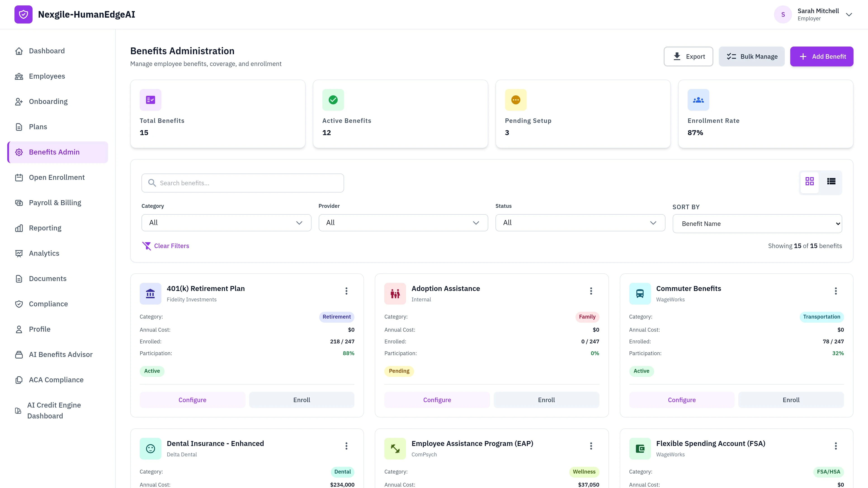Switch to the Benefits Admin section
Image resolution: width=868 pixels, height=488 pixels.
pyautogui.click(x=54, y=152)
